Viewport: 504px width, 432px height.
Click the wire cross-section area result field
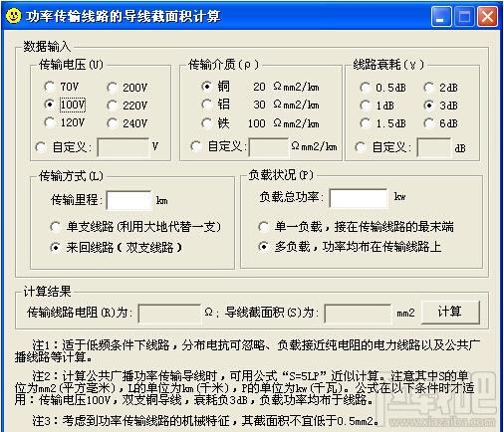pyautogui.click(x=358, y=314)
